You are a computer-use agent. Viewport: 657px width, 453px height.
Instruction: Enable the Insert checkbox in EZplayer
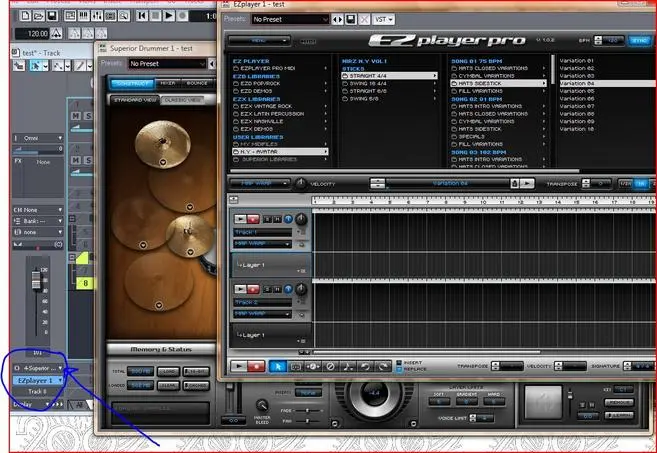[400, 362]
